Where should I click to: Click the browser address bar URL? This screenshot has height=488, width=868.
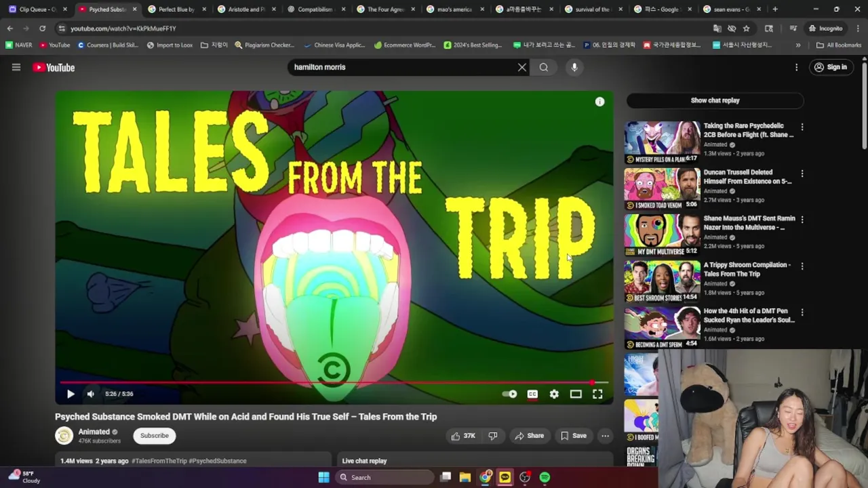point(123,28)
